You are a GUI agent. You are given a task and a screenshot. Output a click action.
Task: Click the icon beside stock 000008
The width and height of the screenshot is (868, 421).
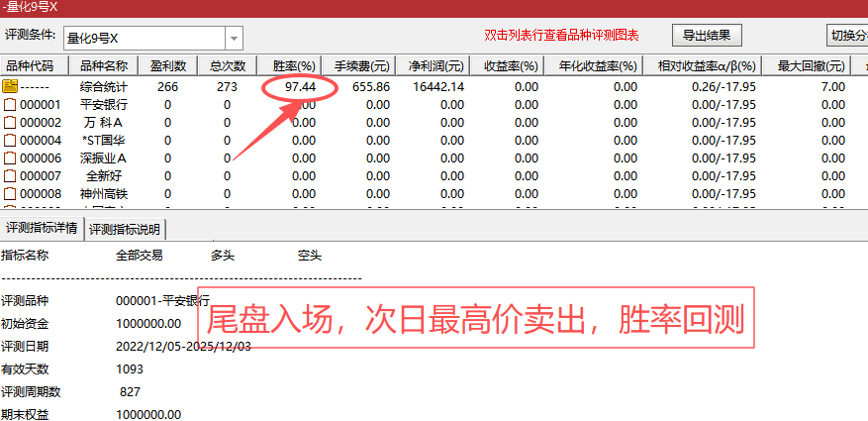pos(11,193)
